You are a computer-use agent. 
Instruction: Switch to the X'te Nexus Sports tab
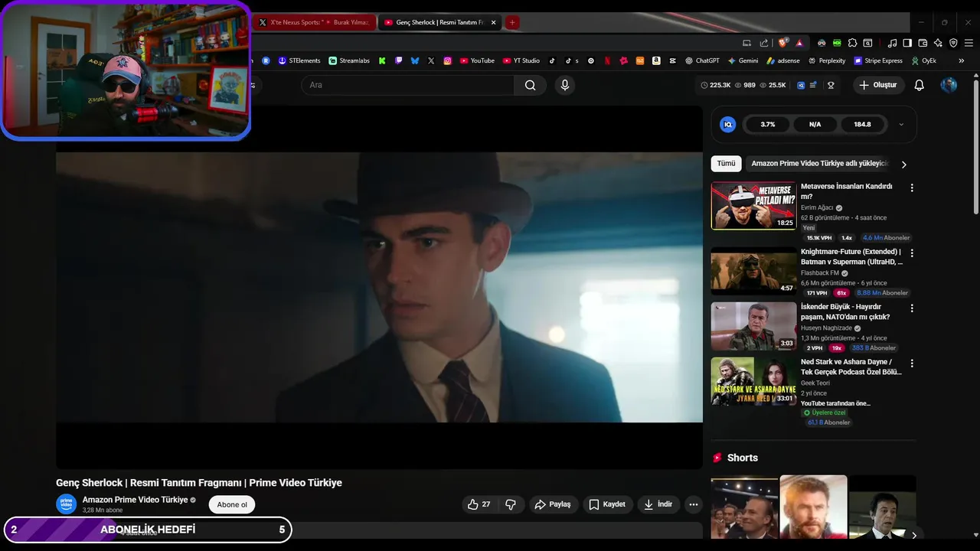tap(313, 23)
